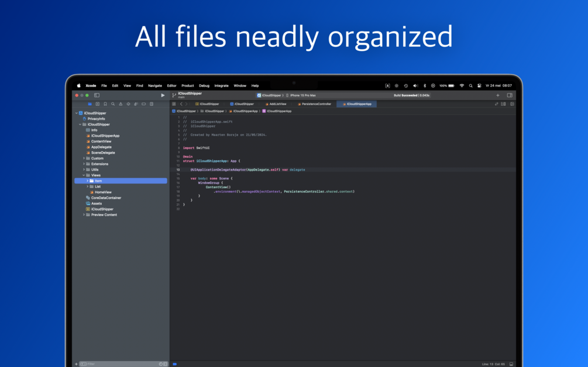Viewport: 588px width, 367px height.
Task: Open the Report navigator icon
Action: pyautogui.click(x=152, y=104)
